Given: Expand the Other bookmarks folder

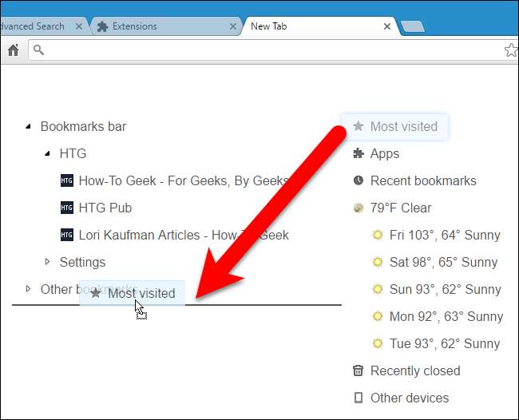Looking at the screenshot, I should (29, 289).
